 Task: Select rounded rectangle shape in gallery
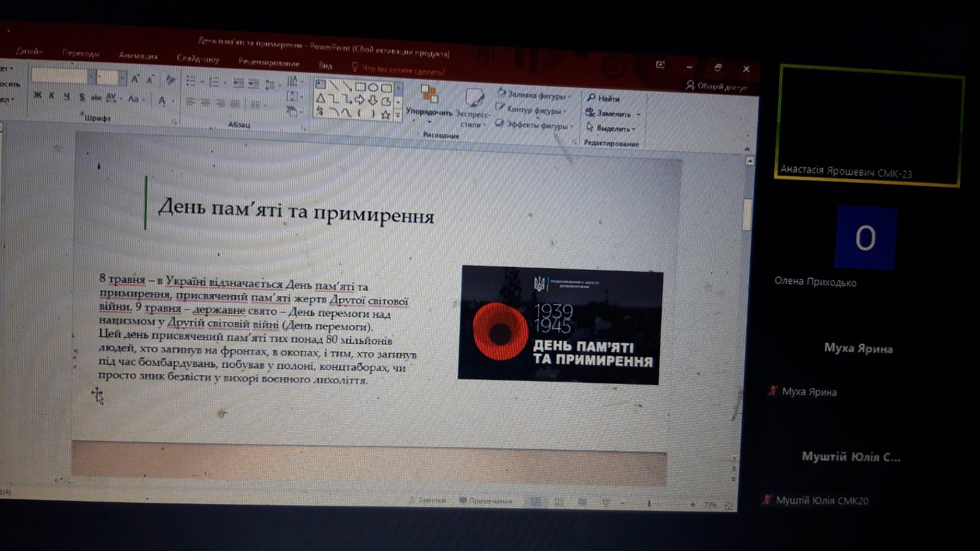pos(386,88)
